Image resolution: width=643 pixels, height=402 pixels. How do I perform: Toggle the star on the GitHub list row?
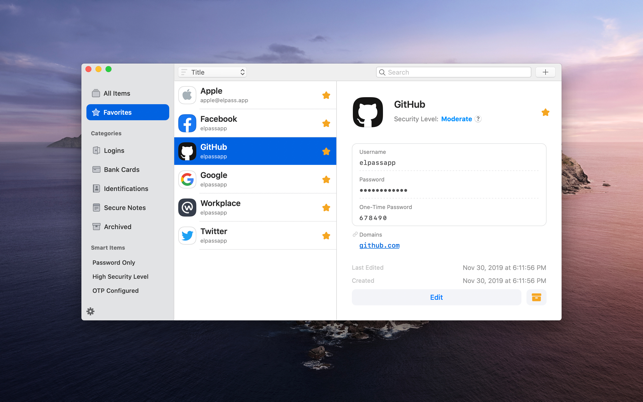[326, 151]
